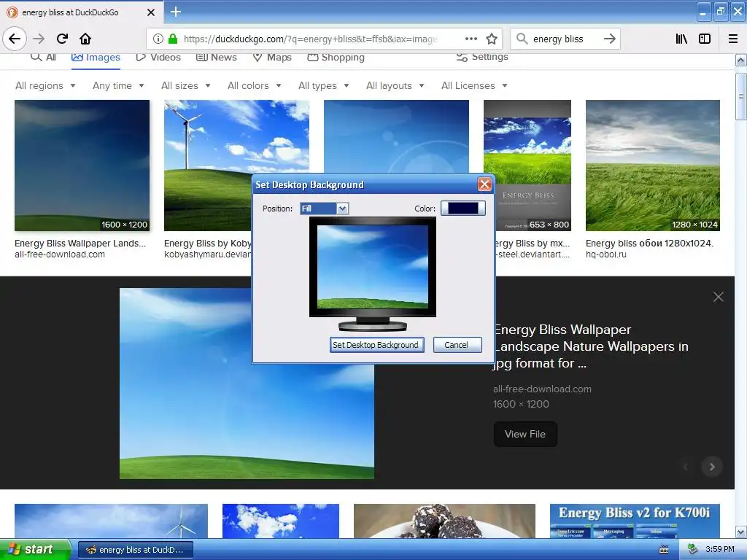Click the search box magnifier icon
This screenshot has width=747, height=560.
pos(522,39)
